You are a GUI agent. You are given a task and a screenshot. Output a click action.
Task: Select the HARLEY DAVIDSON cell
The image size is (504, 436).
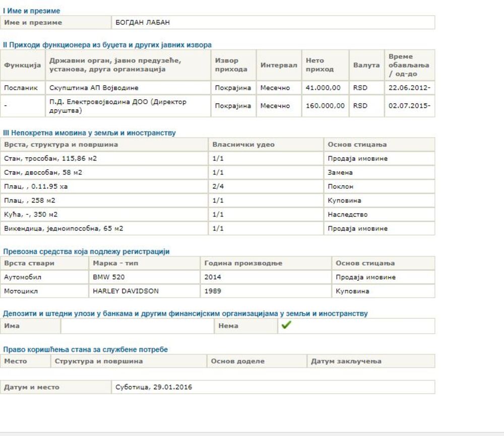tap(125, 291)
